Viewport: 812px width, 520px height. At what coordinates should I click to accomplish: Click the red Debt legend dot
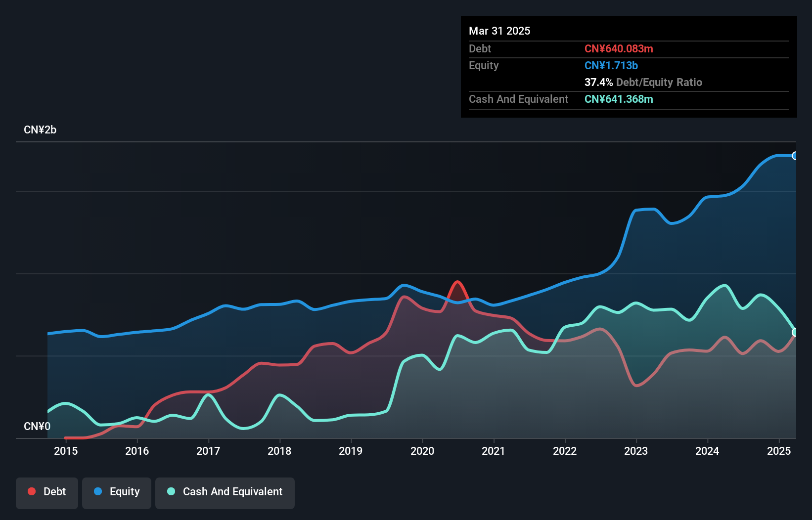click(x=32, y=491)
